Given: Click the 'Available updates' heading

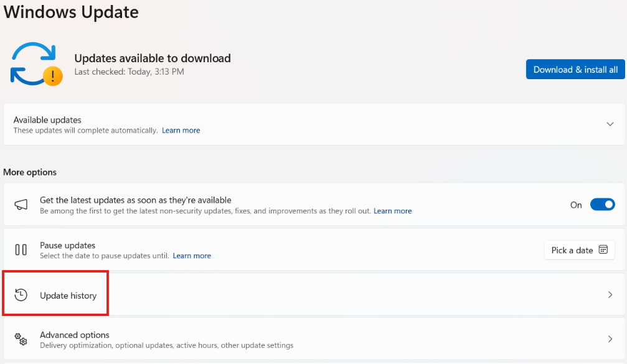Looking at the screenshot, I should [47, 120].
